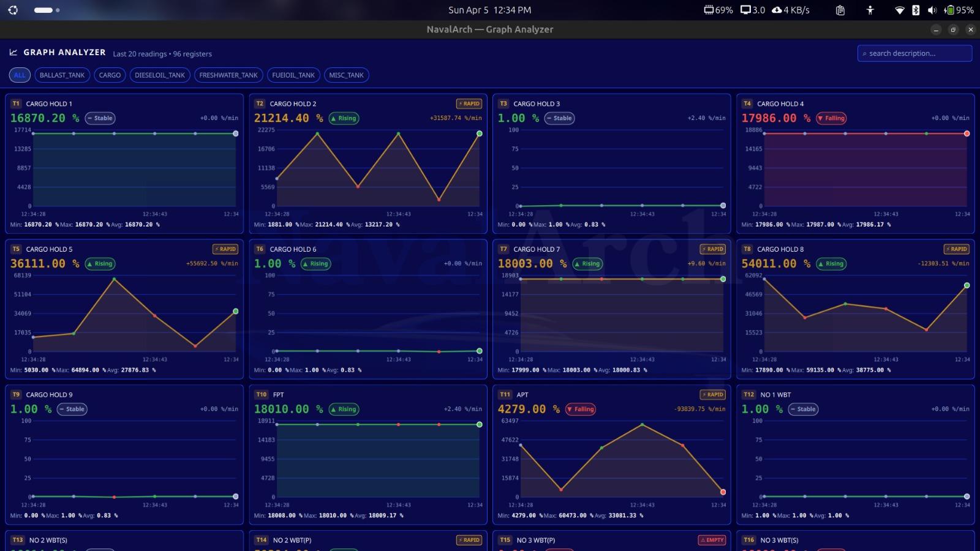Click the EMPTY badge on NO 3 WBT(P)
The height and width of the screenshot is (551, 980).
(x=711, y=540)
